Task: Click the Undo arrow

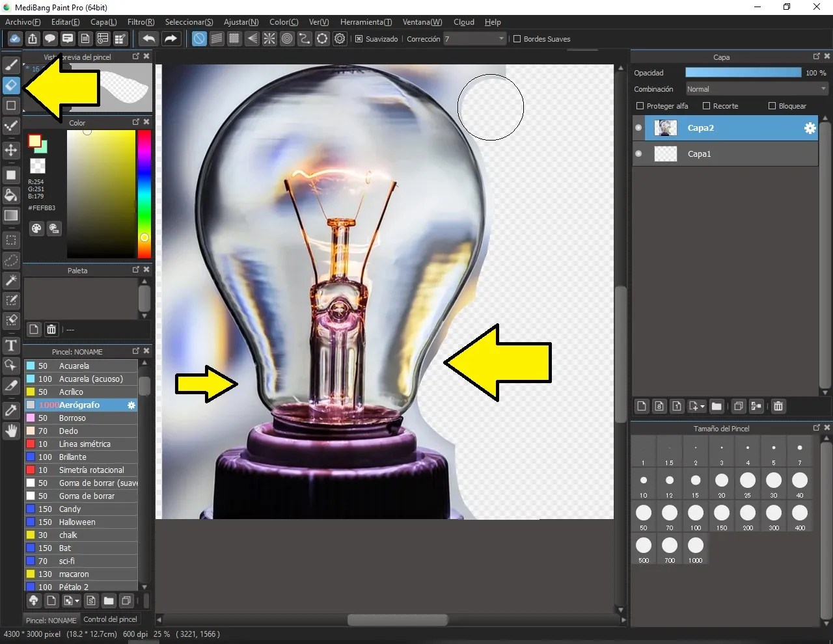Action: pyautogui.click(x=149, y=38)
